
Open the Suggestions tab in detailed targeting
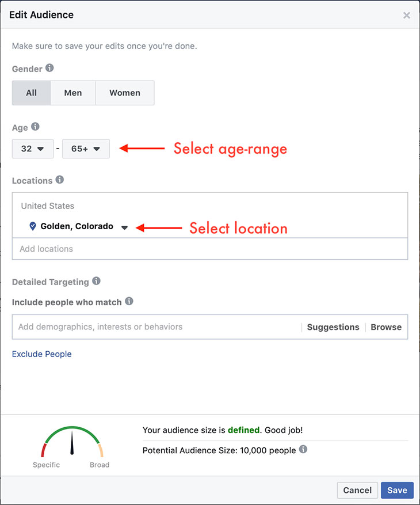tap(333, 326)
